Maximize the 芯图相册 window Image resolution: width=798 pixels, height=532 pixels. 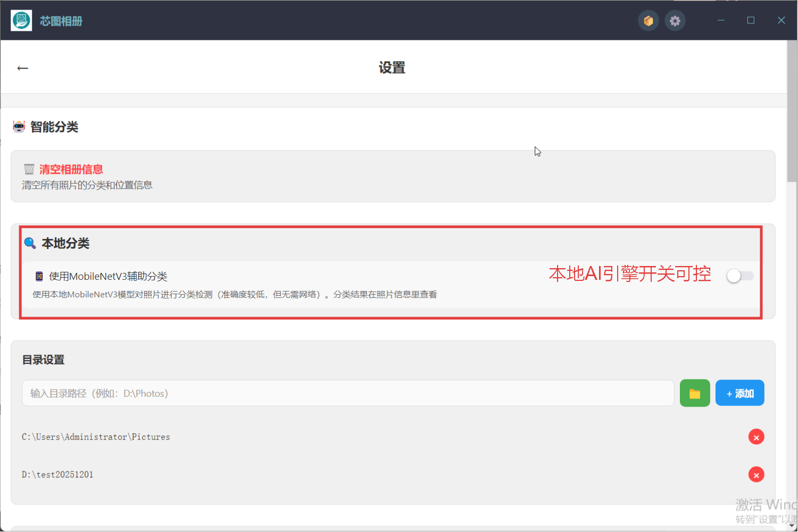[x=751, y=20]
